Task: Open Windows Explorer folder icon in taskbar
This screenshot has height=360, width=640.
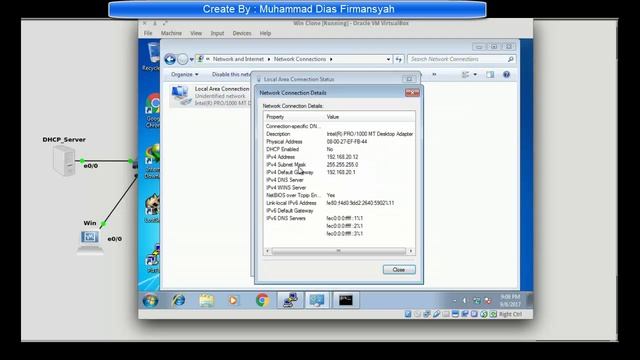Action: (x=207, y=300)
